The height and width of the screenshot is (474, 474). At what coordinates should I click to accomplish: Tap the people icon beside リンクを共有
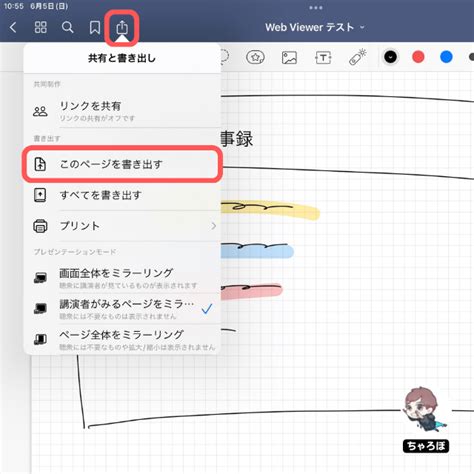coord(40,111)
